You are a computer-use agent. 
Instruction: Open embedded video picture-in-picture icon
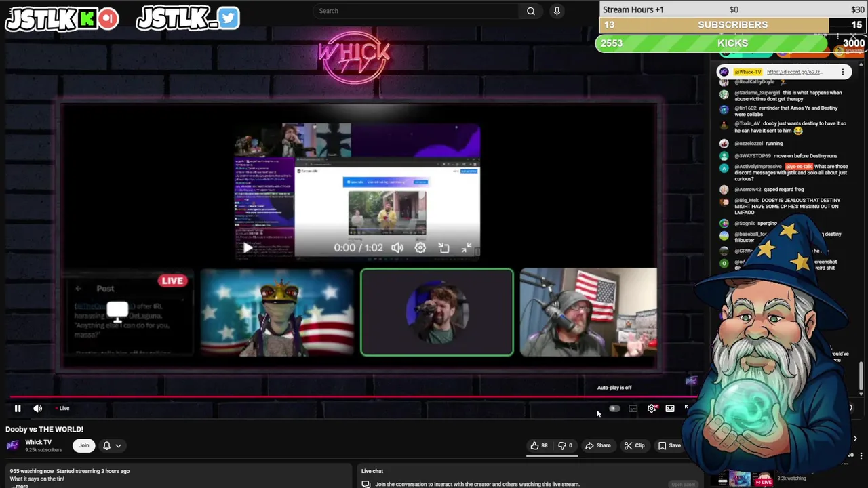pyautogui.click(x=443, y=248)
